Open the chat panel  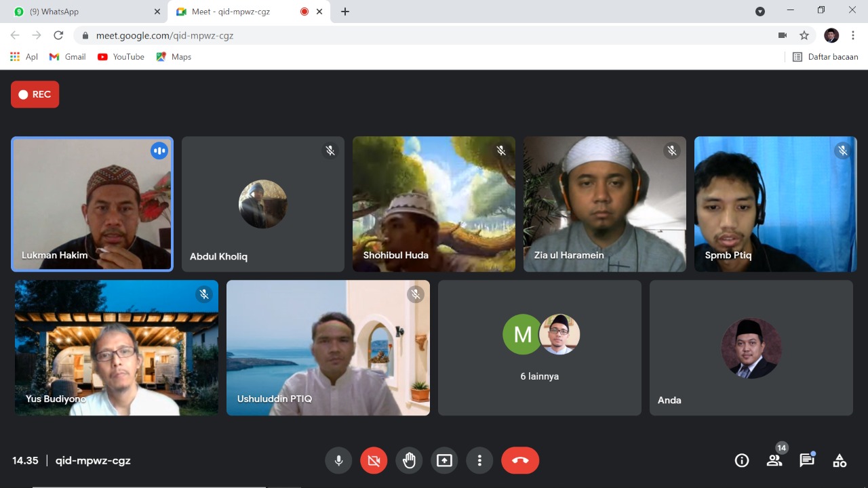coord(807,460)
